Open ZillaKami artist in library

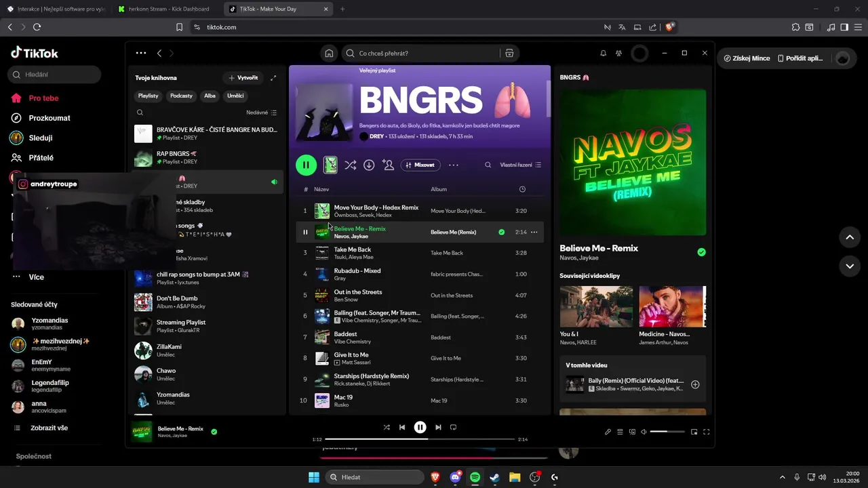point(207,350)
